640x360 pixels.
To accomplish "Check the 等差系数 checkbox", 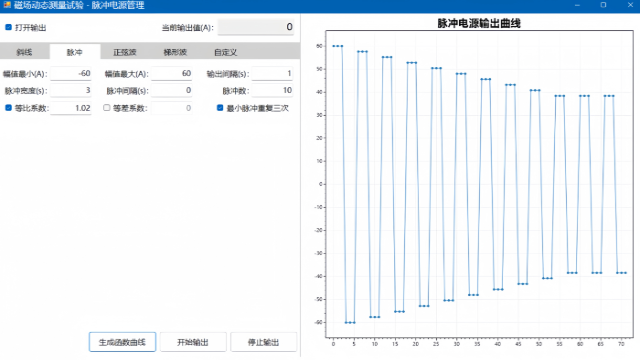I will pos(107,108).
